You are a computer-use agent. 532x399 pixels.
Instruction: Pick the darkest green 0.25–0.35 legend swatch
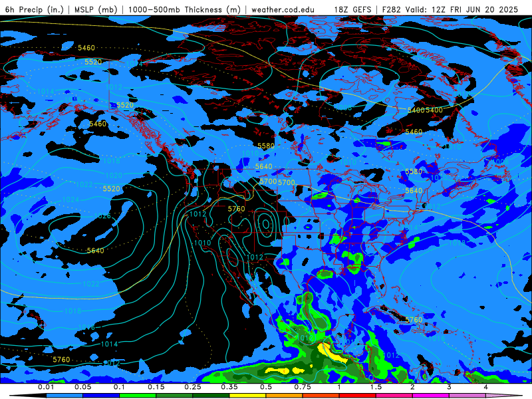[x=211, y=396]
